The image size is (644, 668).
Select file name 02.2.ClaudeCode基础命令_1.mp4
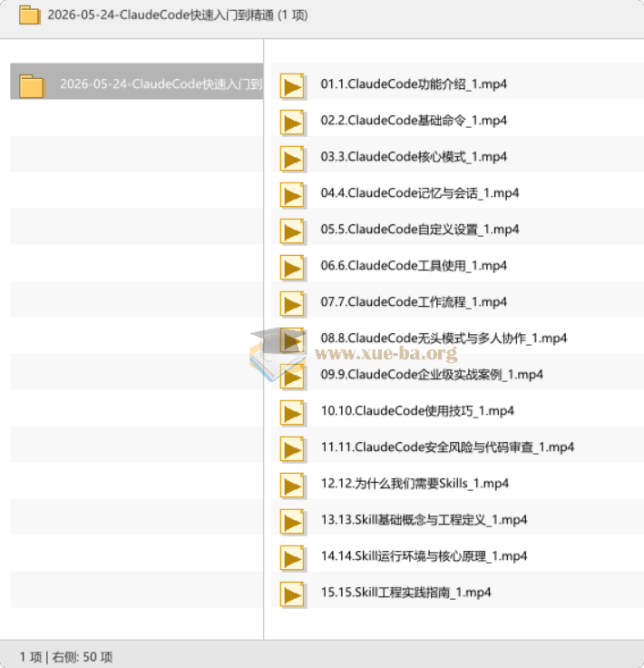pyautogui.click(x=414, y=121)
